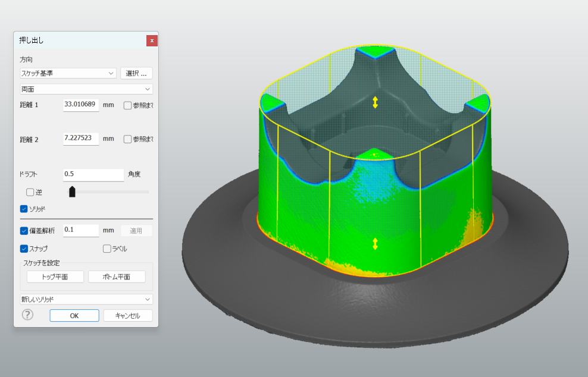588x377 pixels.
Task: Enable 参照まで checkbox for 距離 2
Action: pos(127,139)
